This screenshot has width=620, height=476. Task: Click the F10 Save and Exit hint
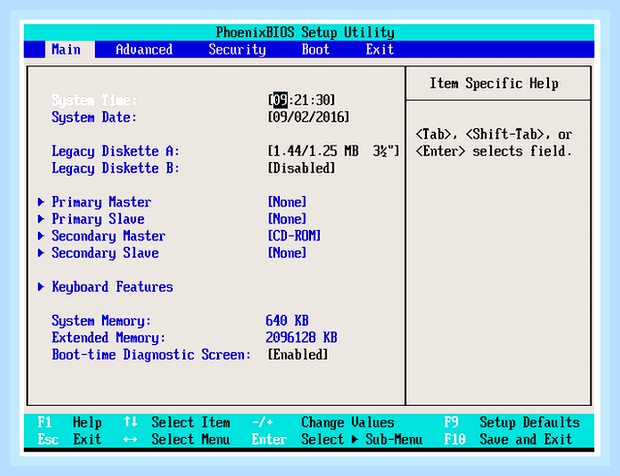pos(508,440)
